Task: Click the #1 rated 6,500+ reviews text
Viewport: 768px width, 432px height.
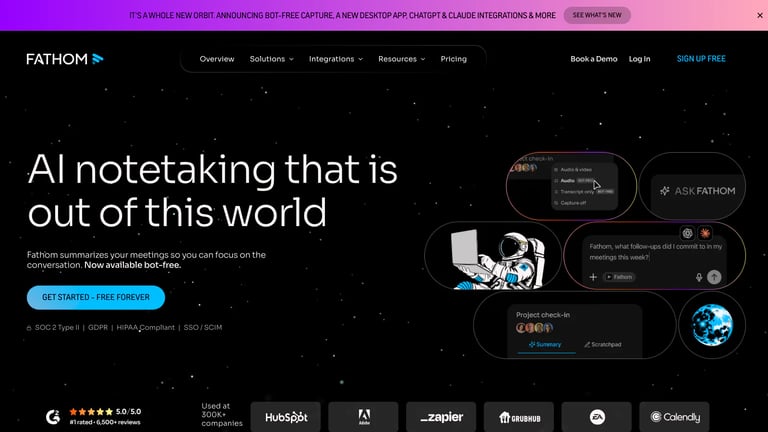Action: click(105, 422)
